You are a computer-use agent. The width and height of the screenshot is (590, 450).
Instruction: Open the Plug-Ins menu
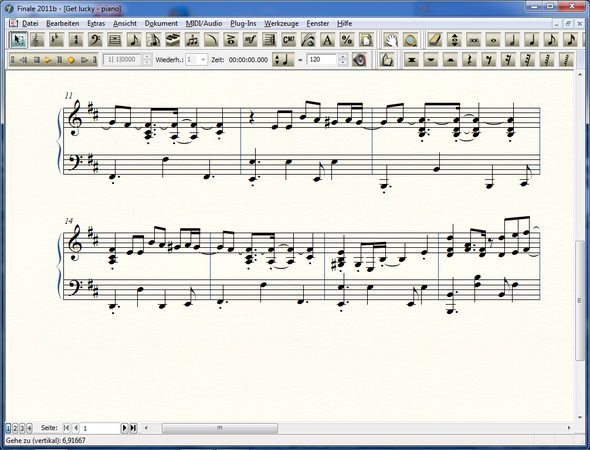pyautogui.click(x=243, y=23)
